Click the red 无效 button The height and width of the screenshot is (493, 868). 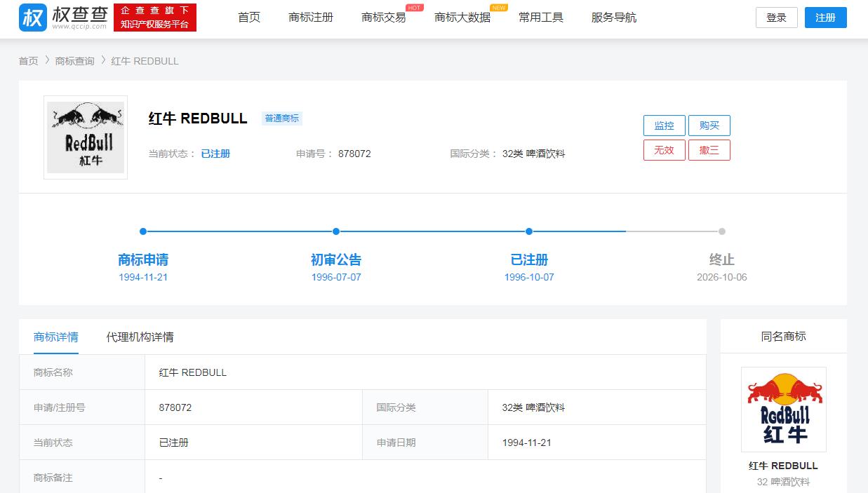pos(665,150)
